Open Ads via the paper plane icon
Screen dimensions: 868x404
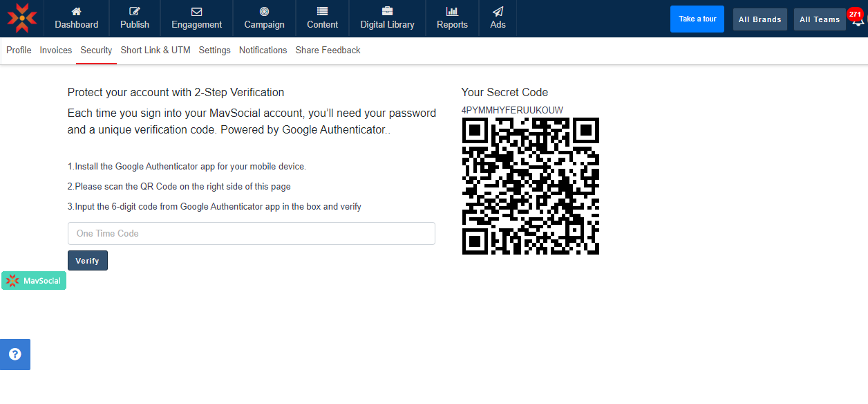click(498, 11)
